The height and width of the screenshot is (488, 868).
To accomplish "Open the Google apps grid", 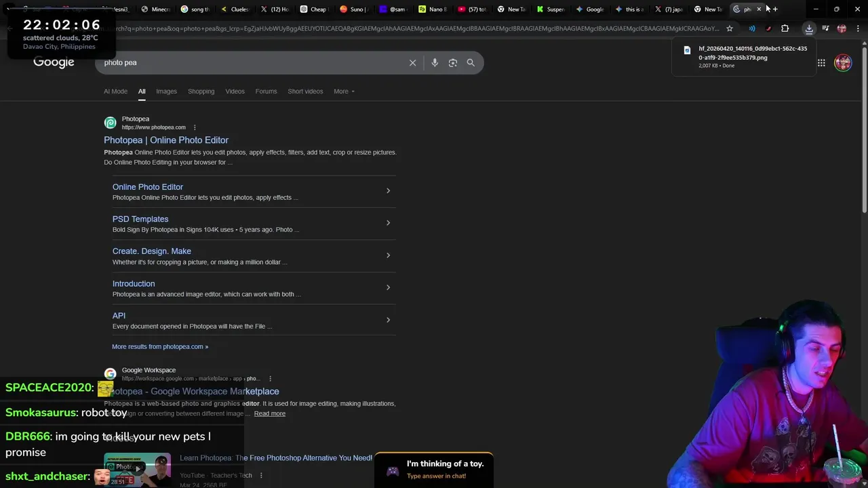I will point(821,62).
